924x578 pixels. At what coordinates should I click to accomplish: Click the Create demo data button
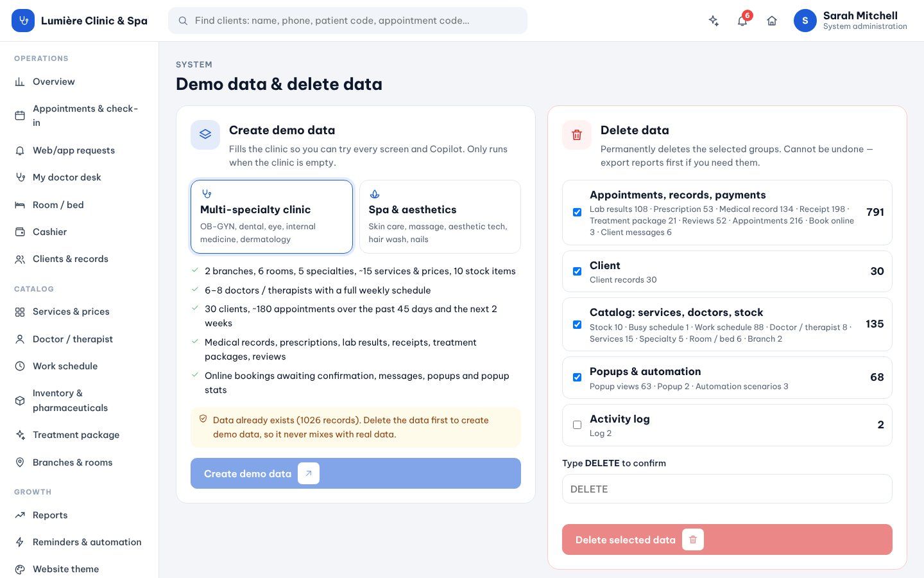(x=355, y=473)
